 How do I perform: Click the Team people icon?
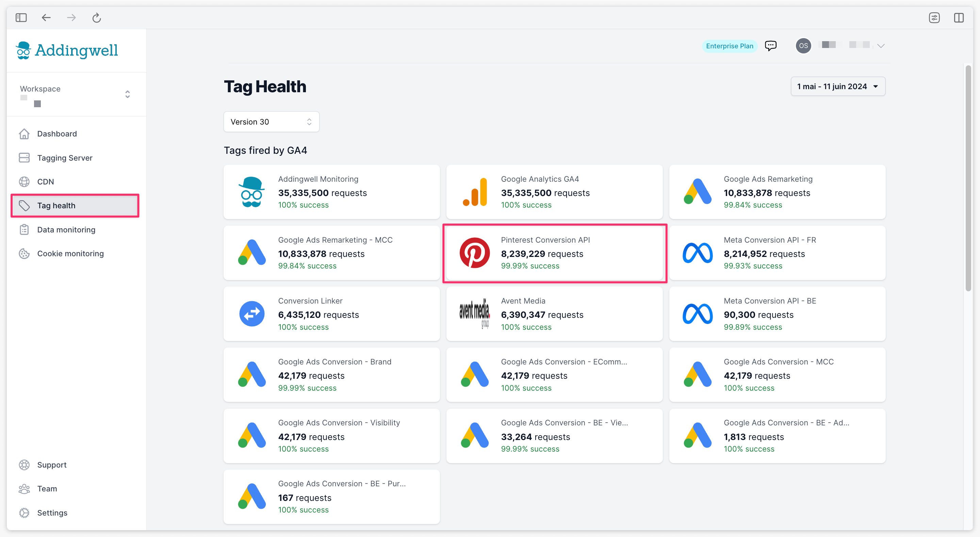click(24, 489)
